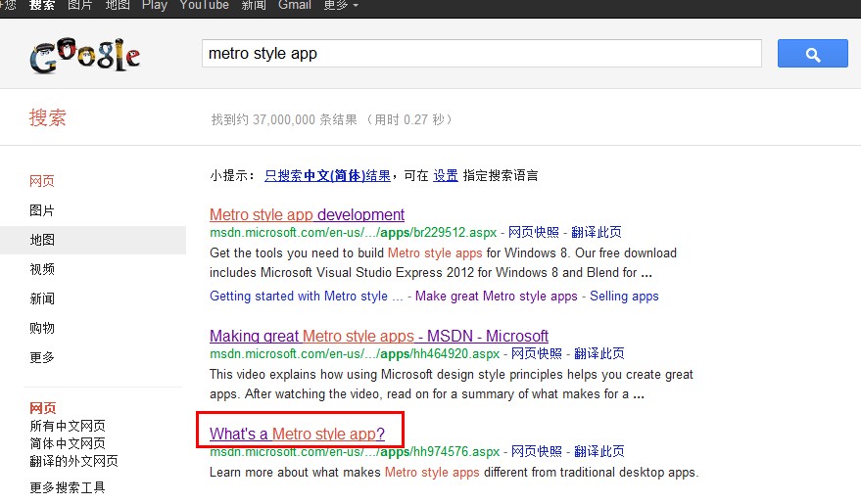Image resolution: width=861 pixels, height=504 pixels.
Task: Open 更多搜索工具 in sidebar
Action: click(68, 487)
